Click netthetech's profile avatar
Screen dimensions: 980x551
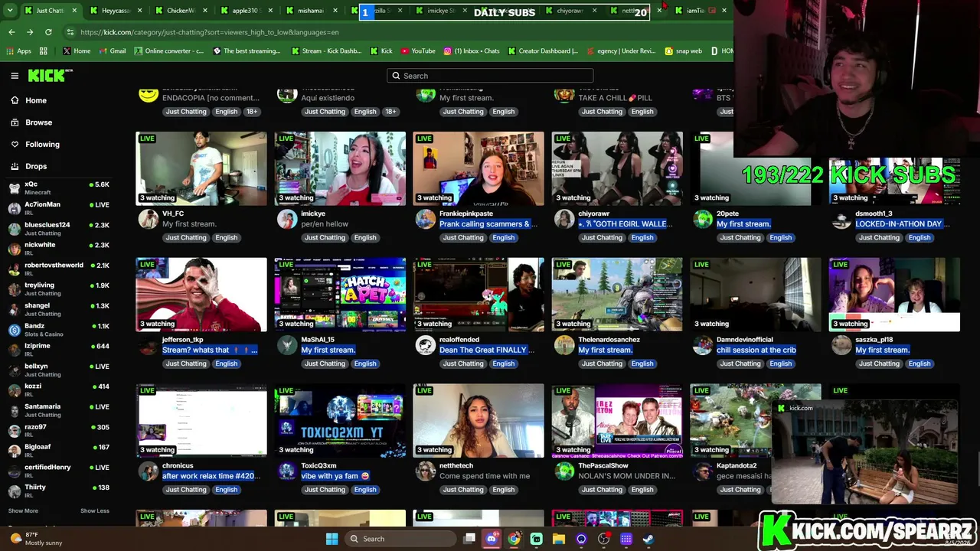tap(426, 471)
